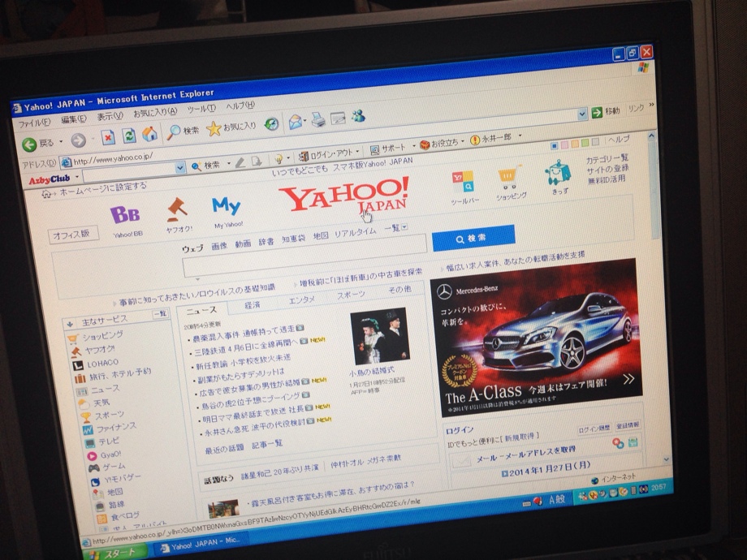Click the ツールバー icon right of the logo

tap(463, 182)
